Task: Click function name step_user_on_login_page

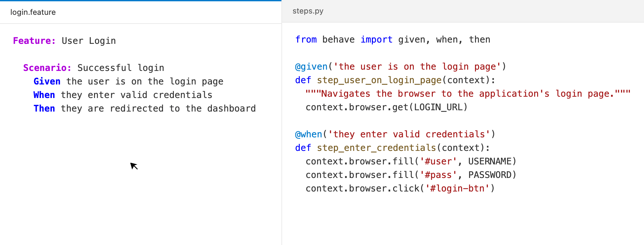Action: [x=379, y=80]
